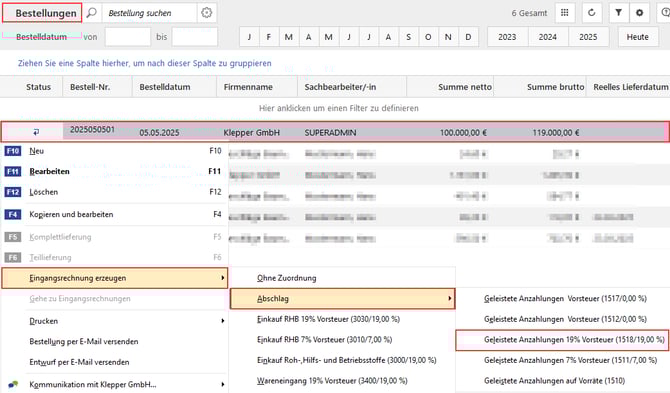Viewport: 670px width, 393px height.
Task: Sort by the Sachbearbeiter/-in column header
Action: coord(352,87)
